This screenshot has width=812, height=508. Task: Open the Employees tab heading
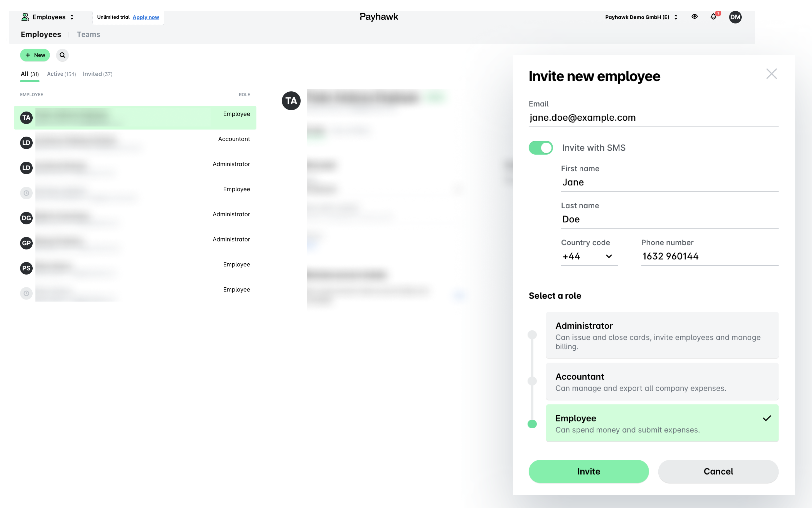(41, 34)
